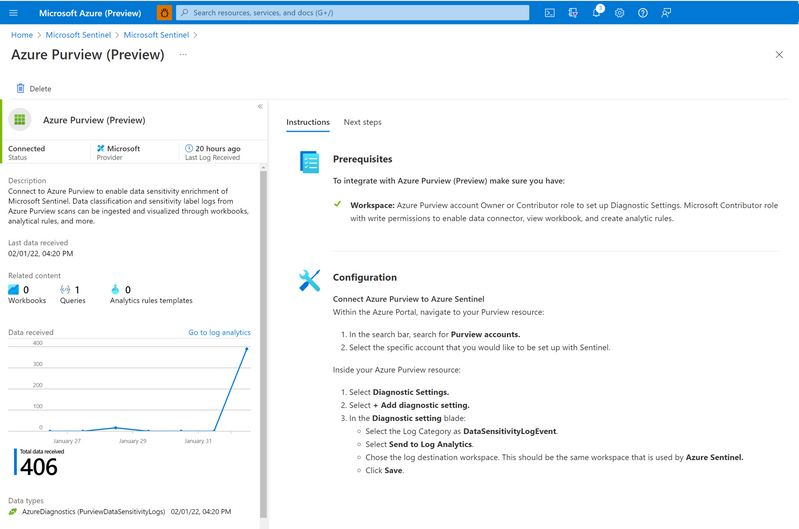Click the orange bug preview icon

pos(164,13)
